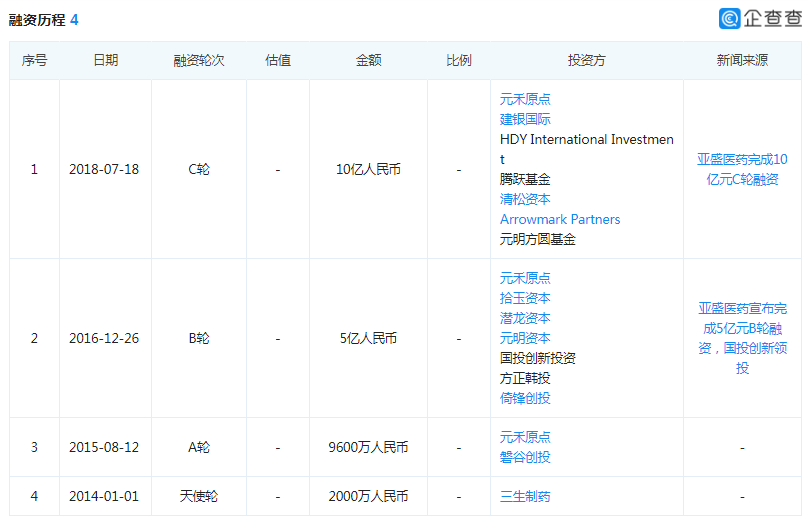Click the 投资方 column header
810x527 pixels.
coord(586,60)
